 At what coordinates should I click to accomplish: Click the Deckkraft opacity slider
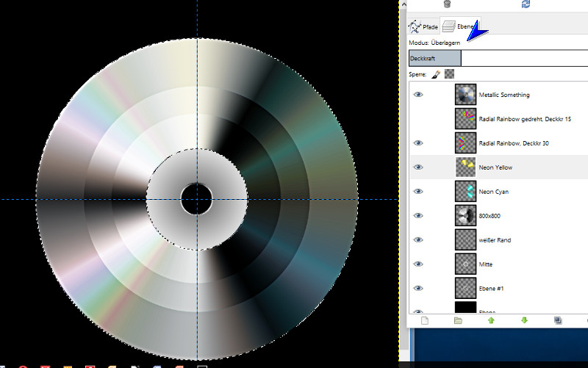pyautogui.click(x=497, y=58)
